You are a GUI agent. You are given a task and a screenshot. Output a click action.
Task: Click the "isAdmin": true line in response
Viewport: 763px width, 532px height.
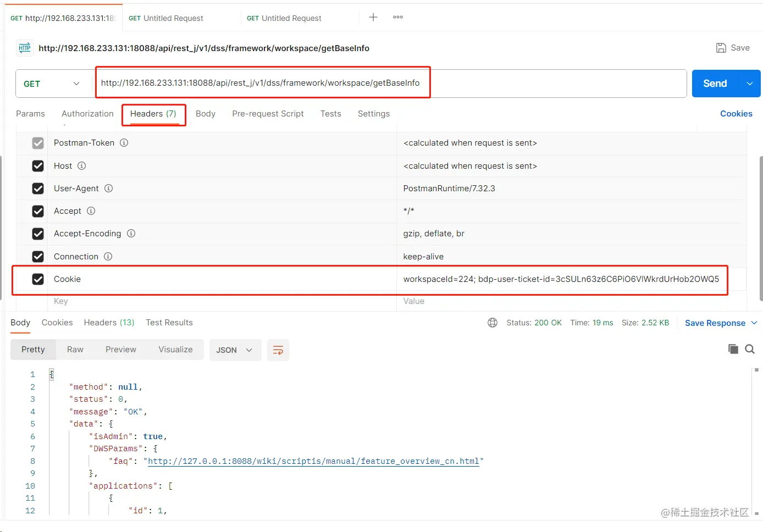pyautogui.click(x=128, y=436)
